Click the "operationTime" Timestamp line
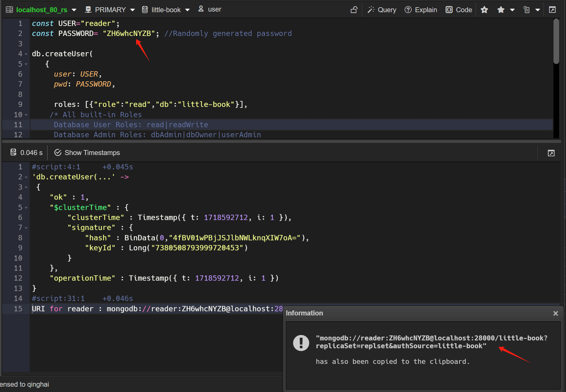This screenshot has height=392, width=566. pyautogui.click(x=164, y=278)
